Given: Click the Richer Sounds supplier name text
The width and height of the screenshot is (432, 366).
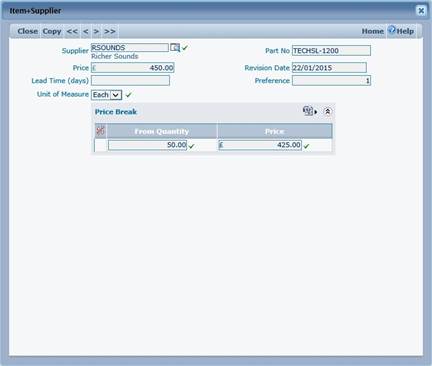Looking at the screenshot, I should point(115,56).
